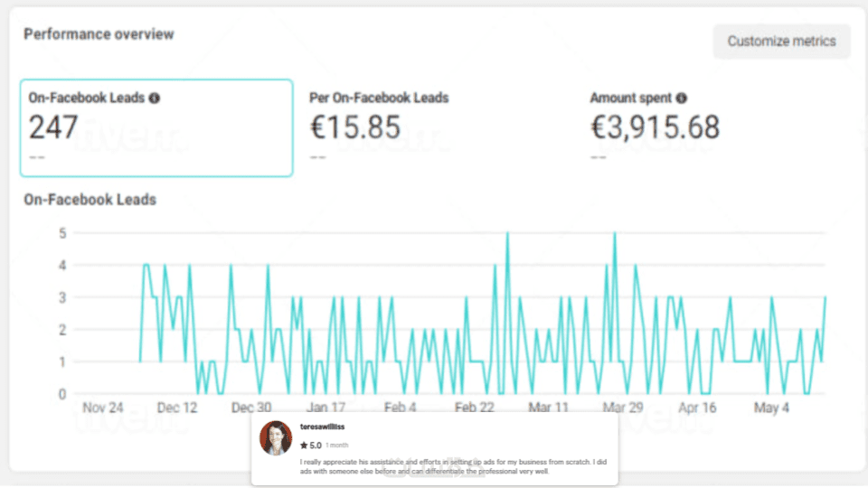The image size is (868, 488).
Task: Click the Dec 30 date label
Action: [x=251, y=408]
